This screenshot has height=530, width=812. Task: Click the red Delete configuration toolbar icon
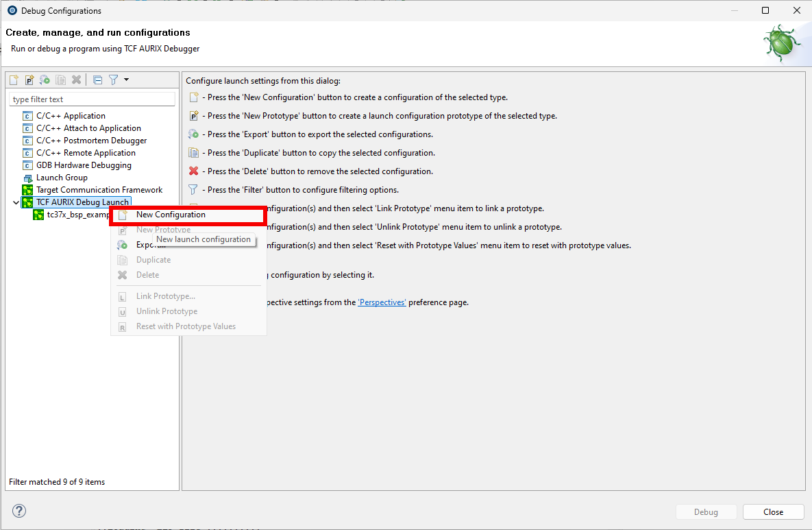[76, 80]
